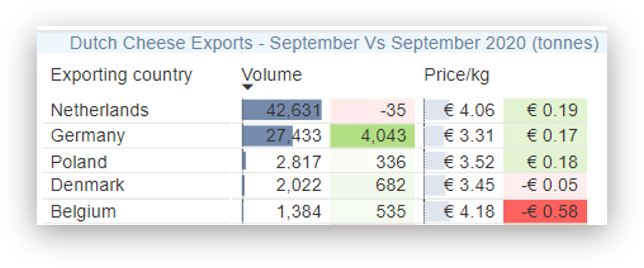644x268 pixels.
Task: Click the 27,433 volume bar for Germany
Action: (268, 135)
